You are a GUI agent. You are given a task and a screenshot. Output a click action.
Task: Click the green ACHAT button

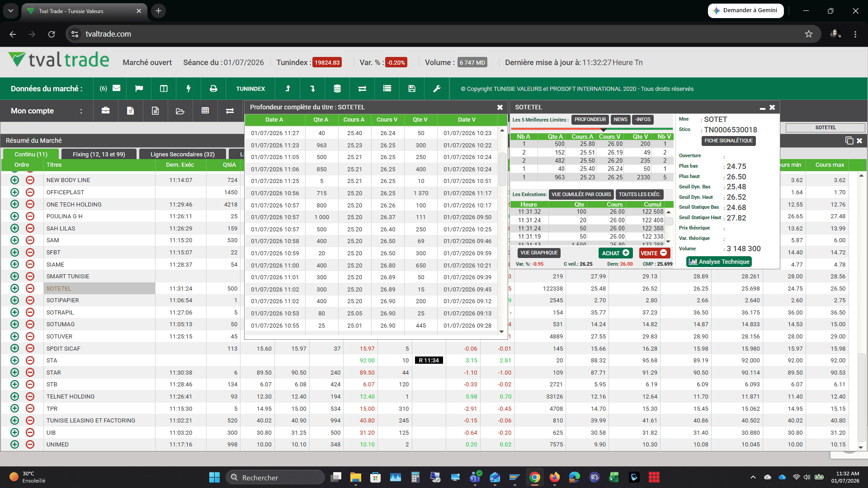coord(615,253)
